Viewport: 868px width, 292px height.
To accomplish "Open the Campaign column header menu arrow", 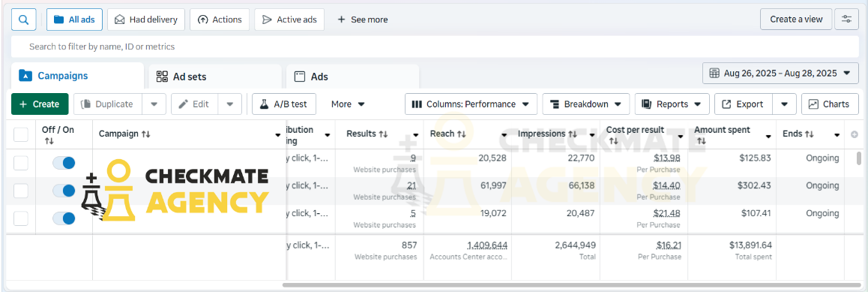I will tap(278, 135).
